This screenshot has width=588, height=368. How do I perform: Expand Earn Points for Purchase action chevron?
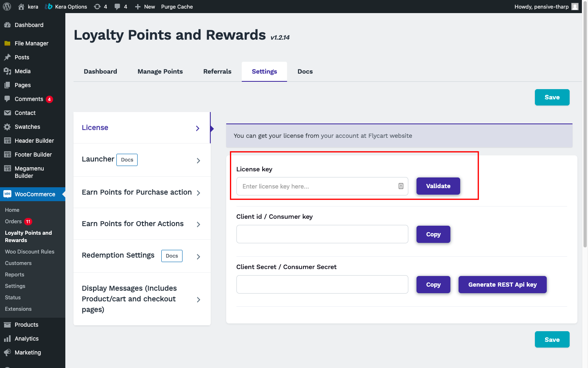[x=198, y=193]
